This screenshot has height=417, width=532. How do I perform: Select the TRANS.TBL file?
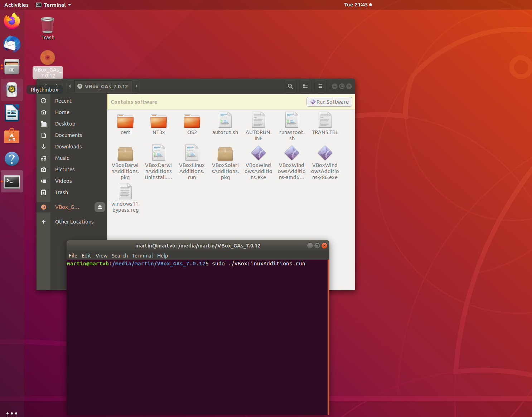point(325,123)
